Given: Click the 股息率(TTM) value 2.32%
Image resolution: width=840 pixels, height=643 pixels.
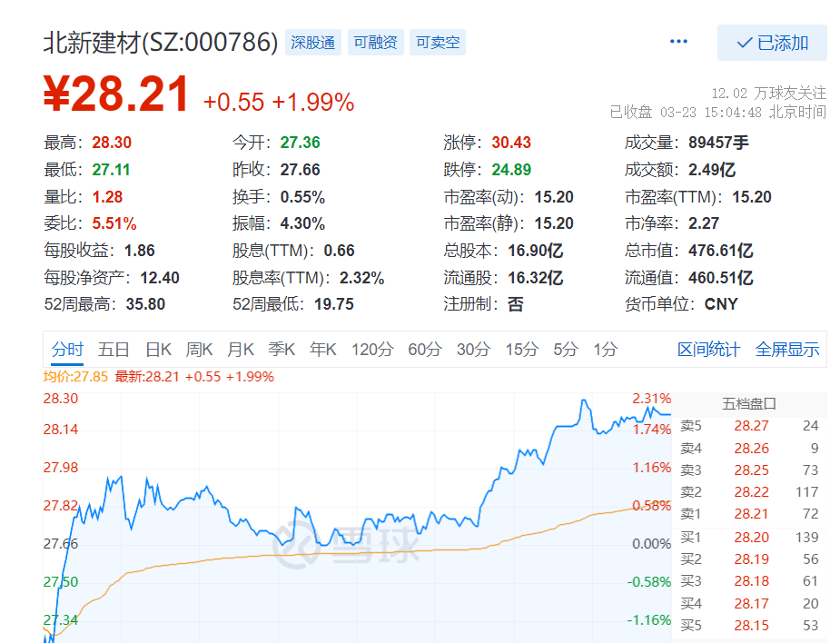Looking at the screenshot, I should (x=361, y=278).
